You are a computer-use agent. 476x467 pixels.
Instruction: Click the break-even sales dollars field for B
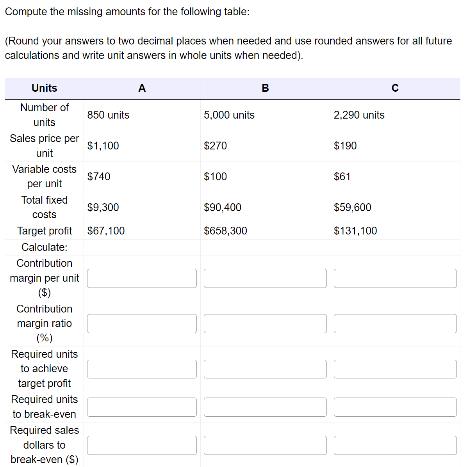(x=265, y=445)
